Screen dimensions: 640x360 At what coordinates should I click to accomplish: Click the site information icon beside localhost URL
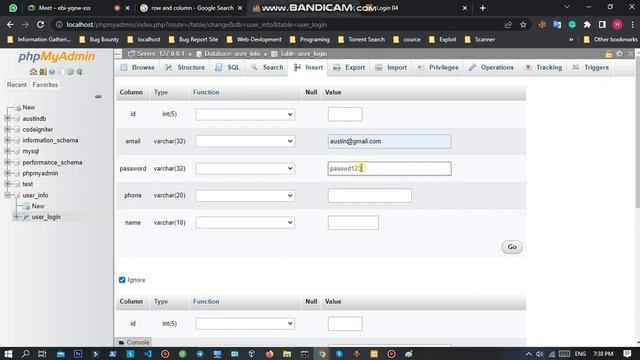[59, 25]
